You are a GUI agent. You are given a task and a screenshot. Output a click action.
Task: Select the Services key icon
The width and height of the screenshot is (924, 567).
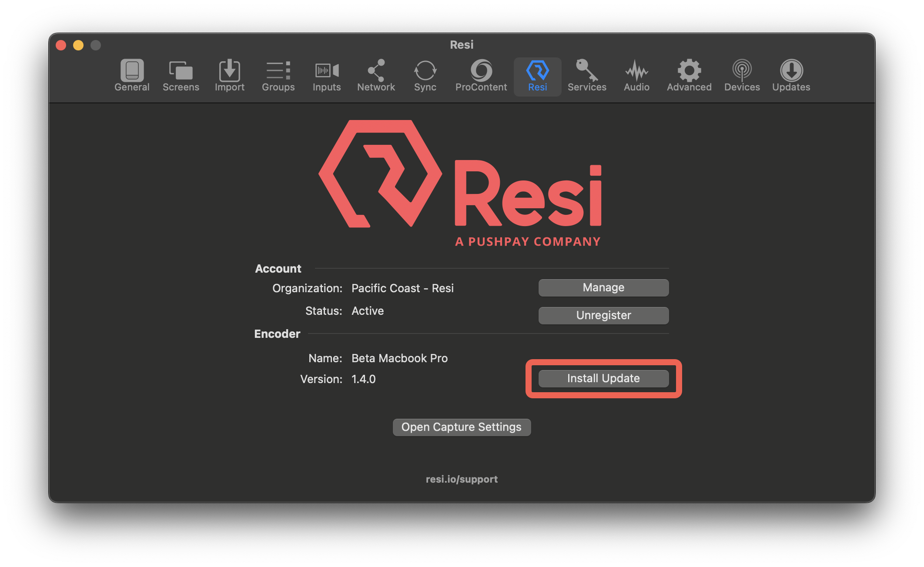click(x=587, y=75)
